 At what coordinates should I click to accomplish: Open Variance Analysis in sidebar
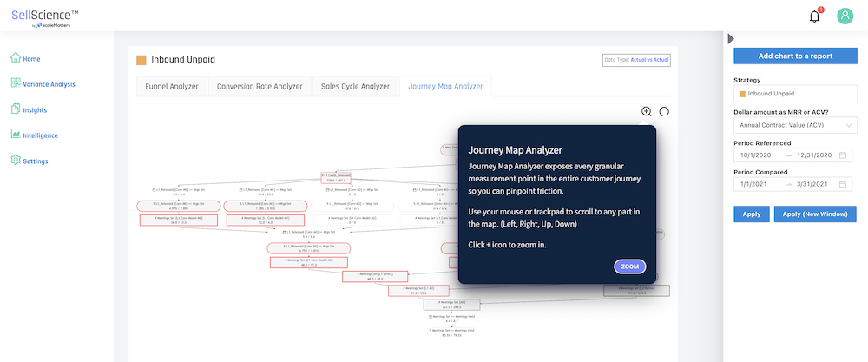(x=49, y=84)
